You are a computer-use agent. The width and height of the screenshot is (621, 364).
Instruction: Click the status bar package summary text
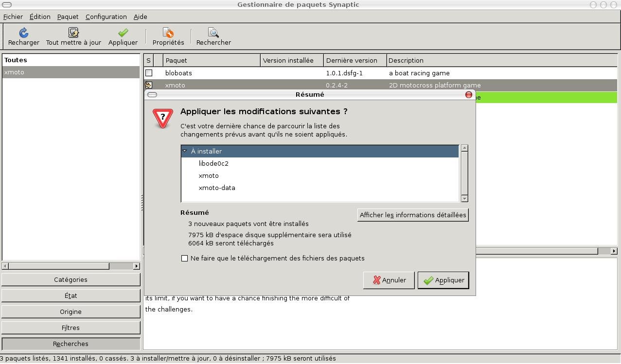pyautogui.click(x=168, y=359)
